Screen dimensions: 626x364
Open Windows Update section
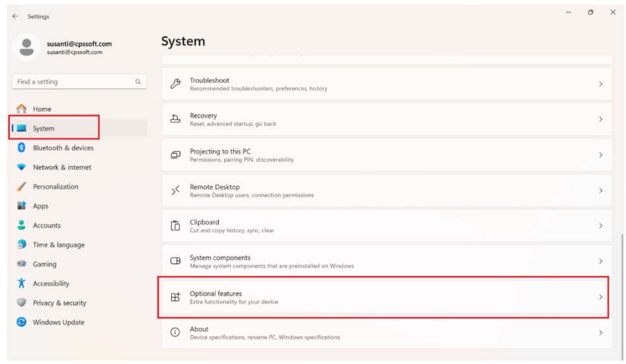point(80,322)
